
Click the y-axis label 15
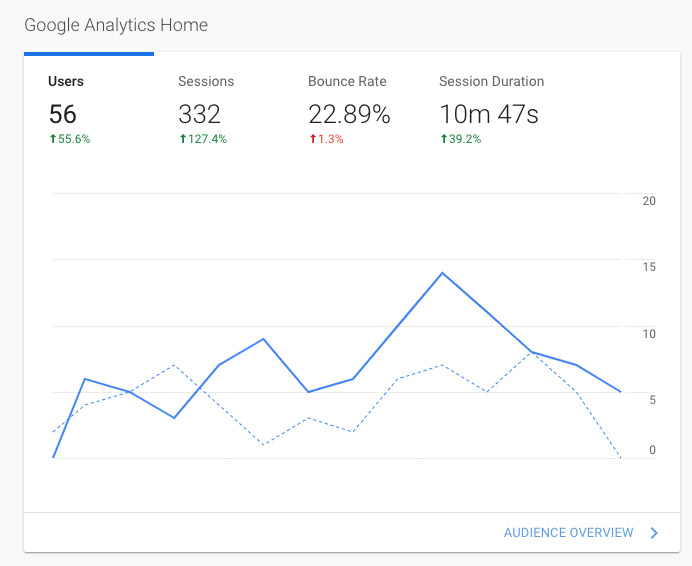[x=649, y=267]
